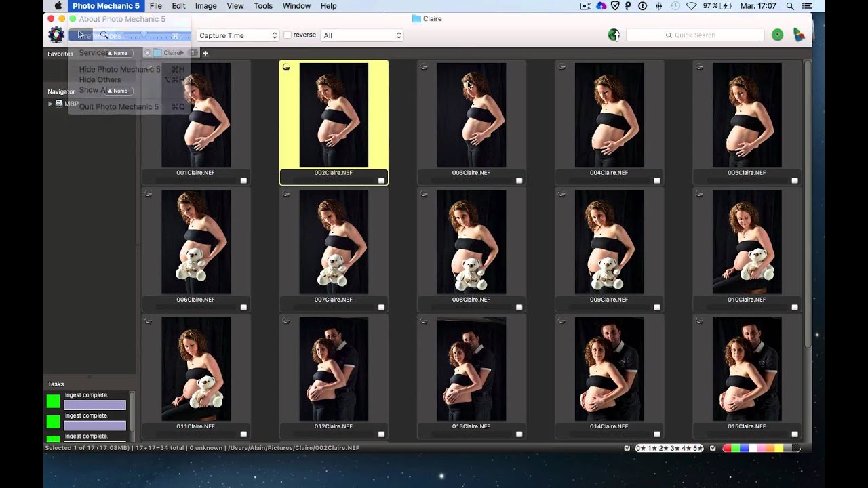Open the Capture Time sort dropdown

click(x=238, y=35)
